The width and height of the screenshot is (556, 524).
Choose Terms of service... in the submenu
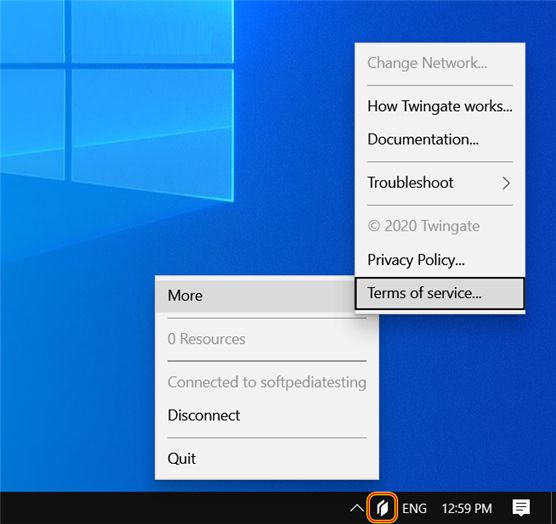pyautogui.click(x=440, y=293)
